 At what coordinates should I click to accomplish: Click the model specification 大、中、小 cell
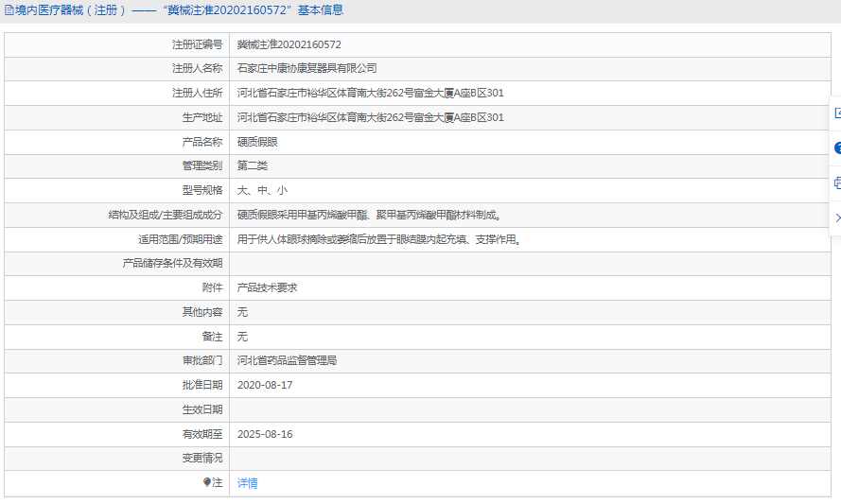click(262, 190)
